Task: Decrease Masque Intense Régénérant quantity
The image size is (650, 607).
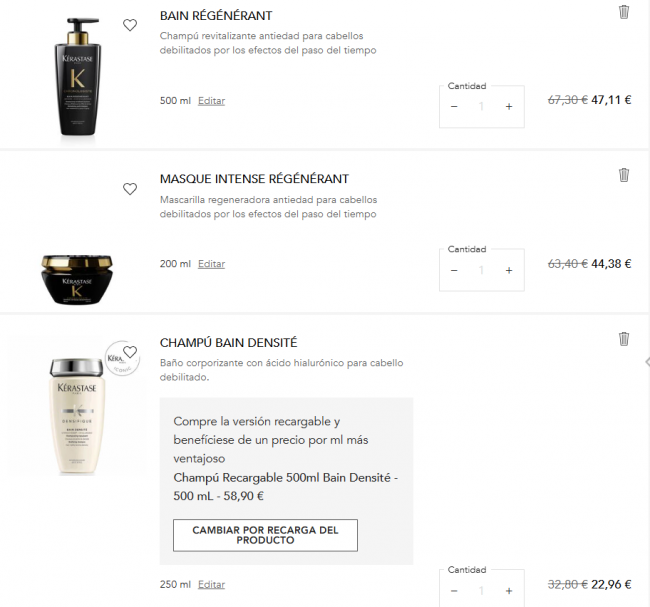Action: [454, 270]
